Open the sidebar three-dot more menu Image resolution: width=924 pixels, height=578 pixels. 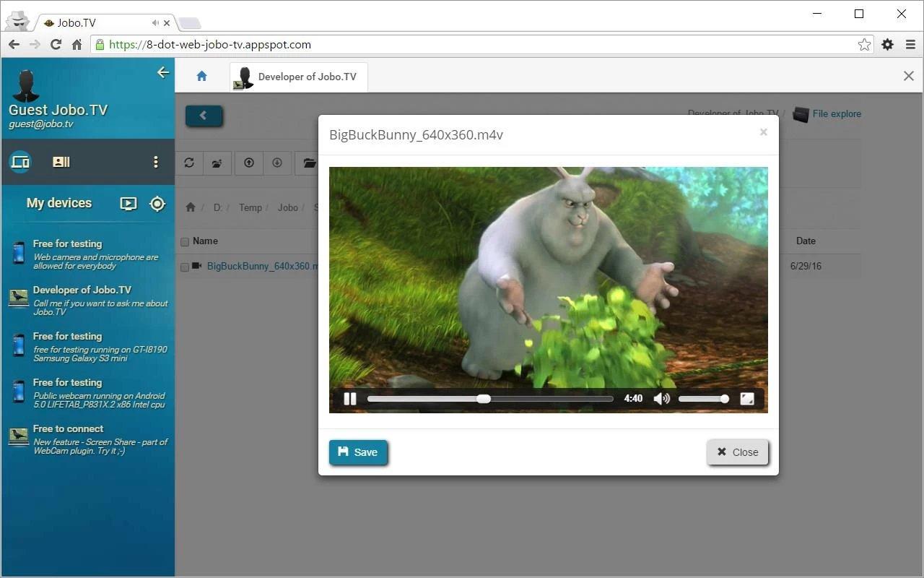pos(155,162)
